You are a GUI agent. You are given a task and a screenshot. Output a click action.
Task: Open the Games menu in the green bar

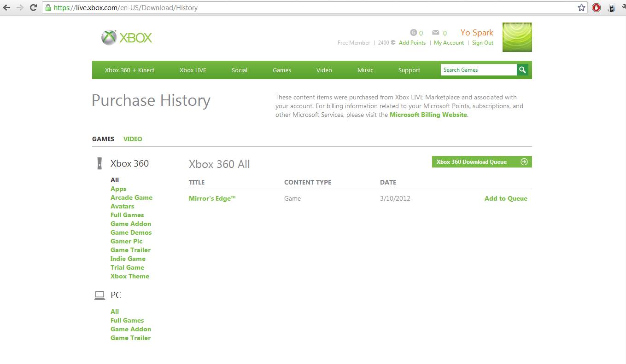coord(282,70)
